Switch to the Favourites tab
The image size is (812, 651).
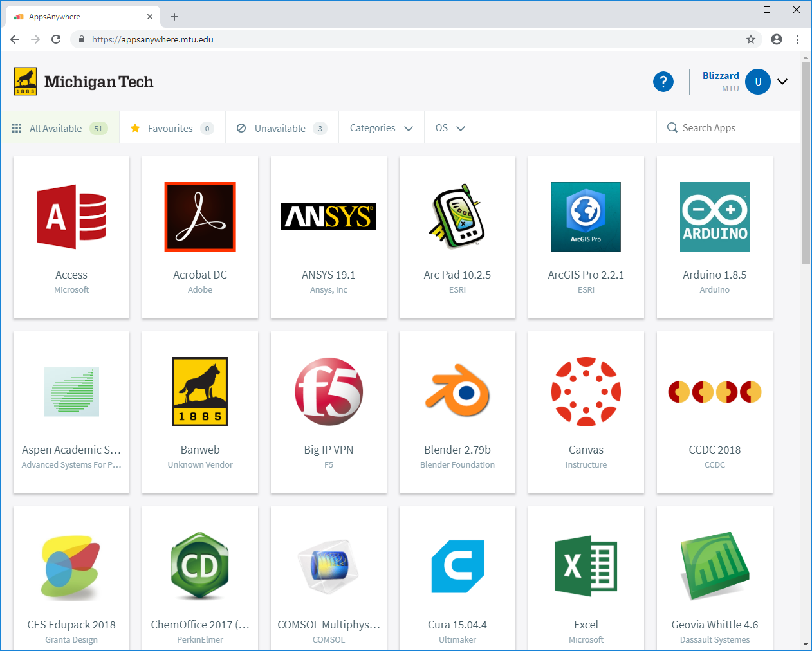tap(172, 128)
